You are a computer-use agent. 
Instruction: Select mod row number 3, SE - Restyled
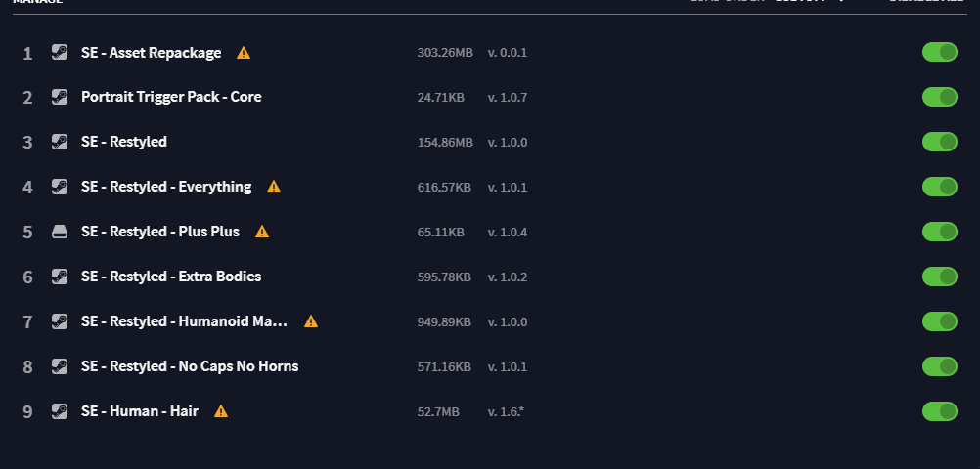pos(489,142)
